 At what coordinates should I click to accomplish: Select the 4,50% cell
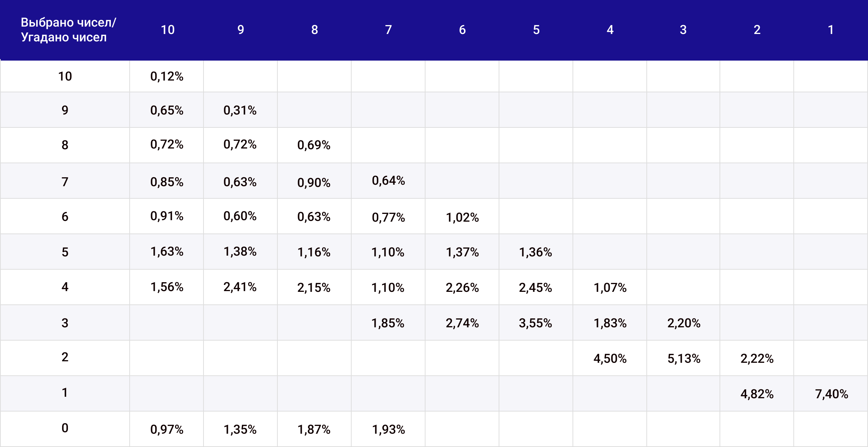tap(610, 359)
